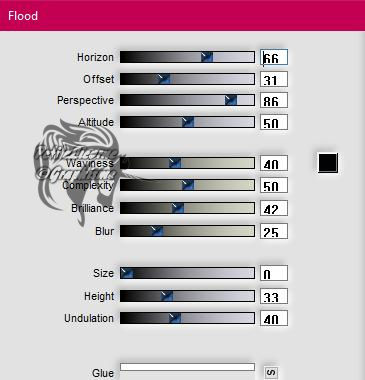
Task: Click the Blur slider thumb
Action: [157, 231]
